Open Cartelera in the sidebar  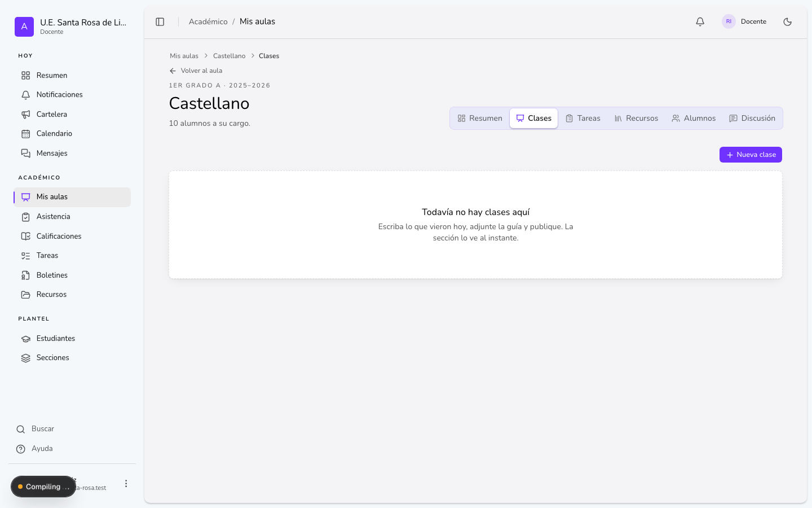click(x=72, y=115)
